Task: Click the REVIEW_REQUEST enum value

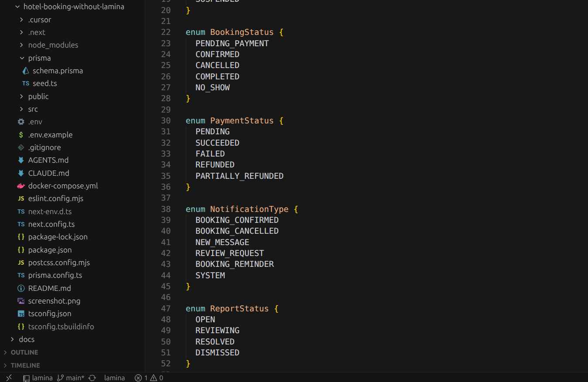Action: click(x=229, y=253)
